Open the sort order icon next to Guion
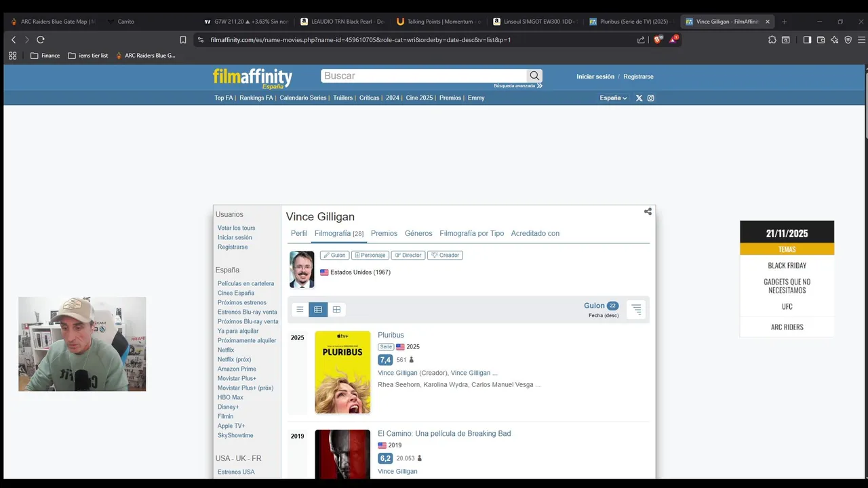Viewport: 868px width, 488px height. point(636,310)
